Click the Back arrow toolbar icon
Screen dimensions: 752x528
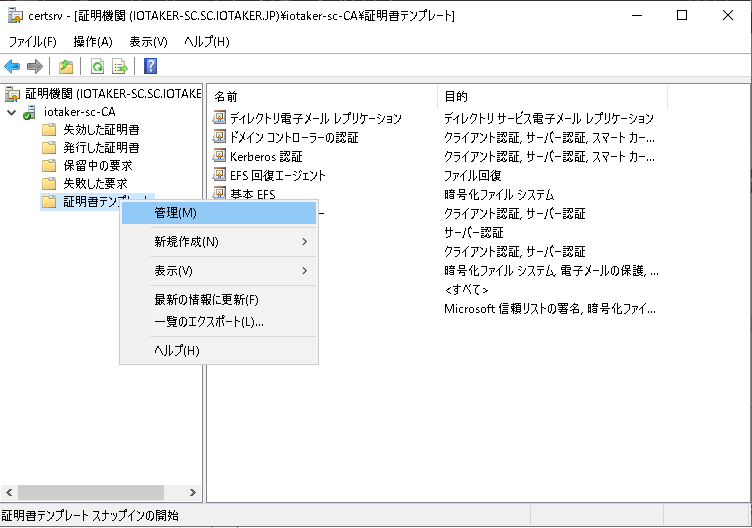12,67
